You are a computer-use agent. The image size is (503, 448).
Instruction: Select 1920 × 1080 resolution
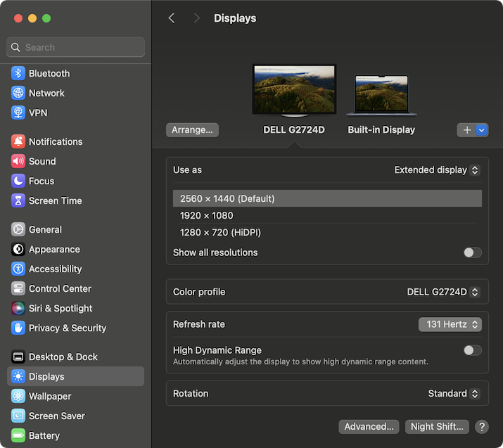pyautogui.click(x=206, y=215)
